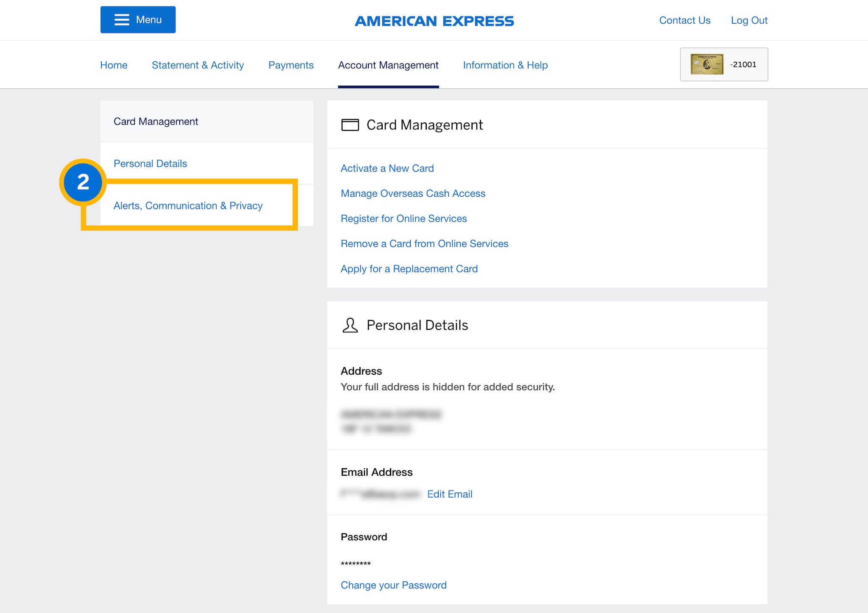Image resolution: width=868 pixels, height=613 pixels.
Task: Select the Statement & Activity tab
Action: pos(198,64)
